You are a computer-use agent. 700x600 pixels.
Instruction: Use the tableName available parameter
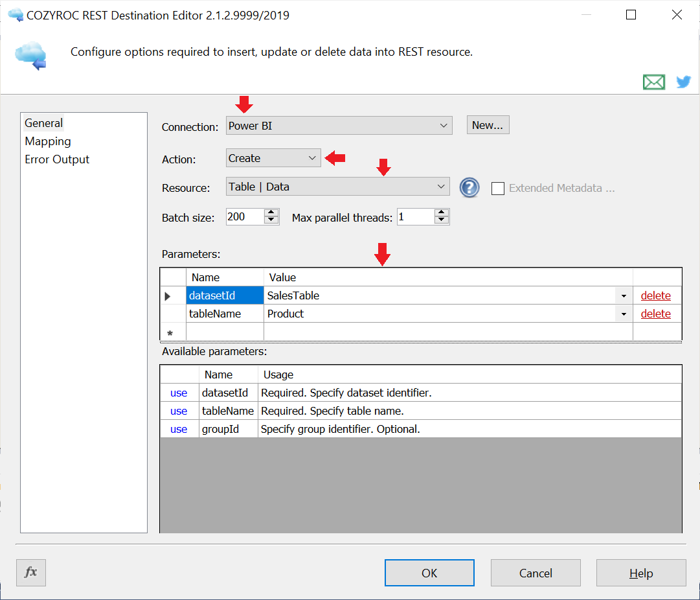click(179, 411)
